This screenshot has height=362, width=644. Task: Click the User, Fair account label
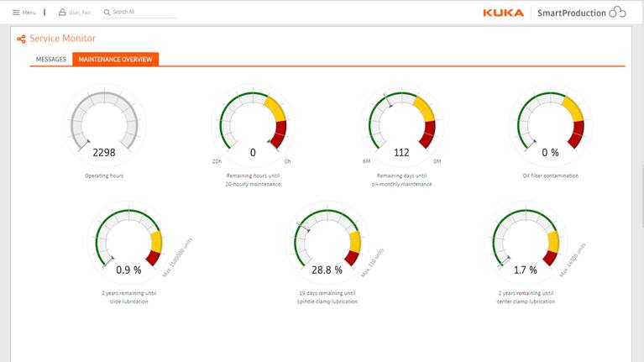tap(81, 13)
